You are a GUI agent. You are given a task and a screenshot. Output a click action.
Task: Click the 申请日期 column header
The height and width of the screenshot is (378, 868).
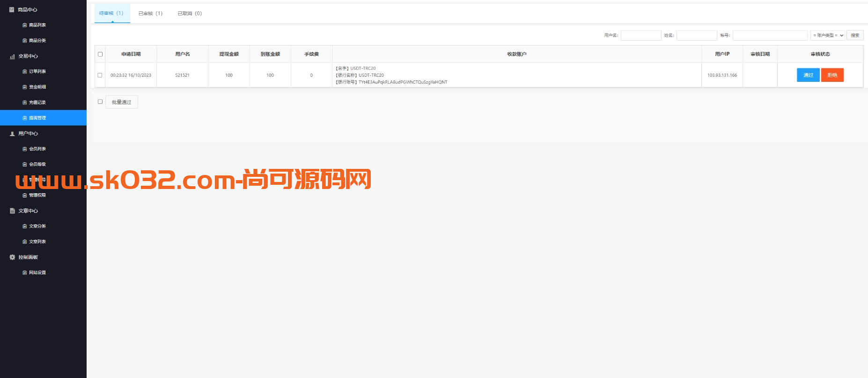pyautogui.click(x=131, y=54)
